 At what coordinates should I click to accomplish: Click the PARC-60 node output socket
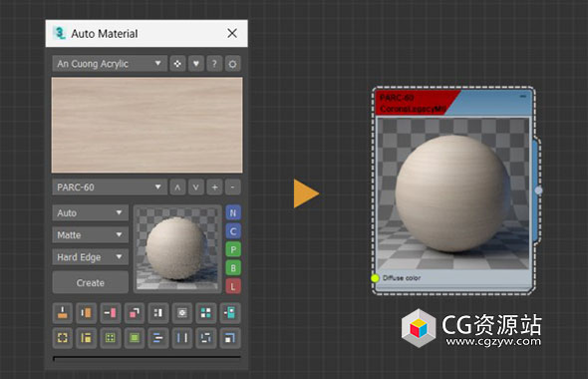[538, 190]
